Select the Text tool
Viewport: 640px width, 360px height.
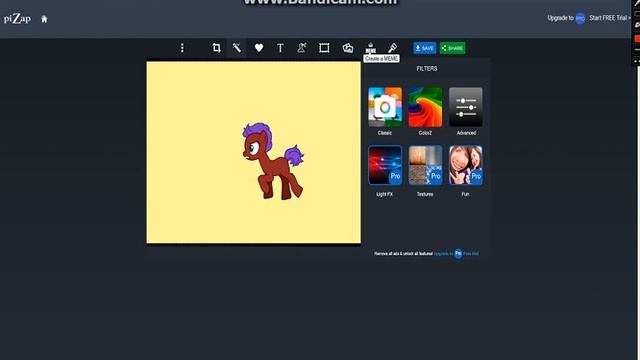pos(280,48)
